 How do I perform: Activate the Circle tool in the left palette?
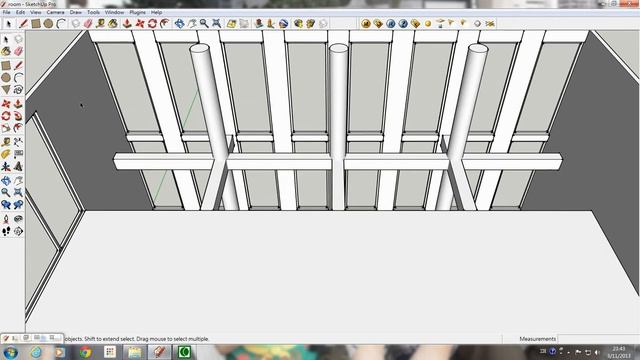click(6, 78)
